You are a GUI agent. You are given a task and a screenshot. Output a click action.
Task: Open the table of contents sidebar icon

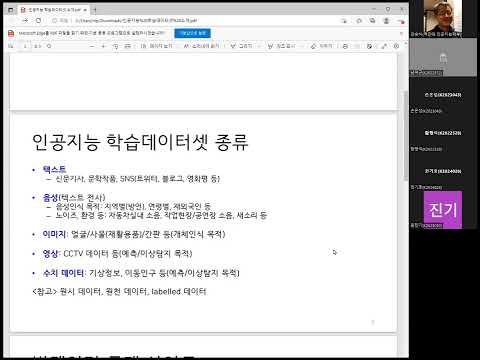(11, 46)
